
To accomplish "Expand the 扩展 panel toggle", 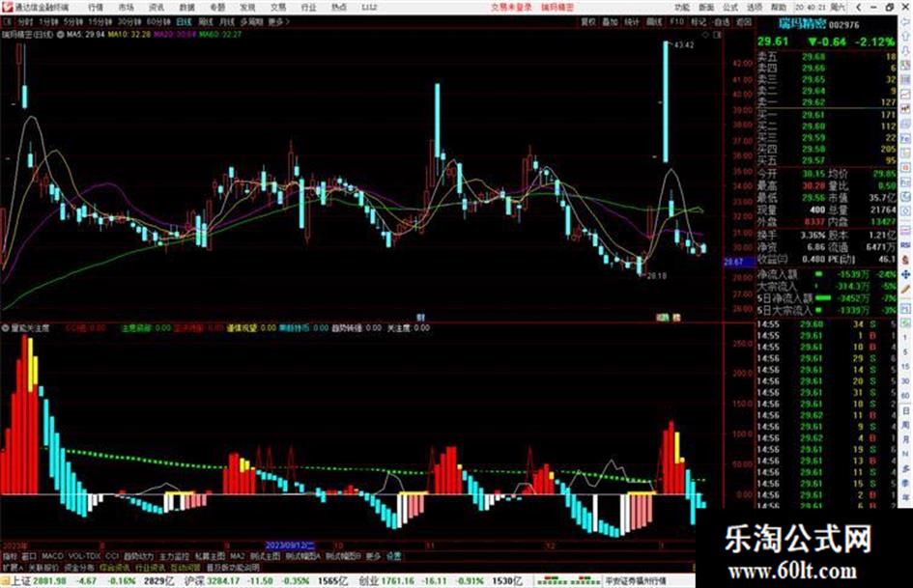I will click(13, 567).
